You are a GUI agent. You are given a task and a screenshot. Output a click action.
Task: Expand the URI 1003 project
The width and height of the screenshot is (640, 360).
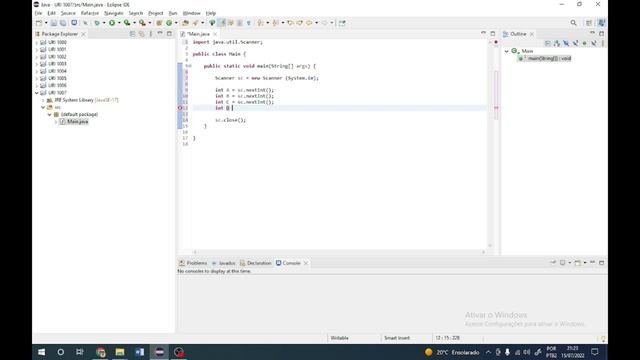(37, 64)
